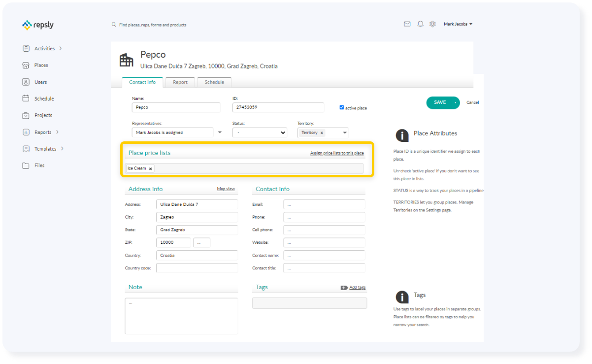592x364 pixels.
Task: Open the Activities sidebar icon
Action: 26,48
